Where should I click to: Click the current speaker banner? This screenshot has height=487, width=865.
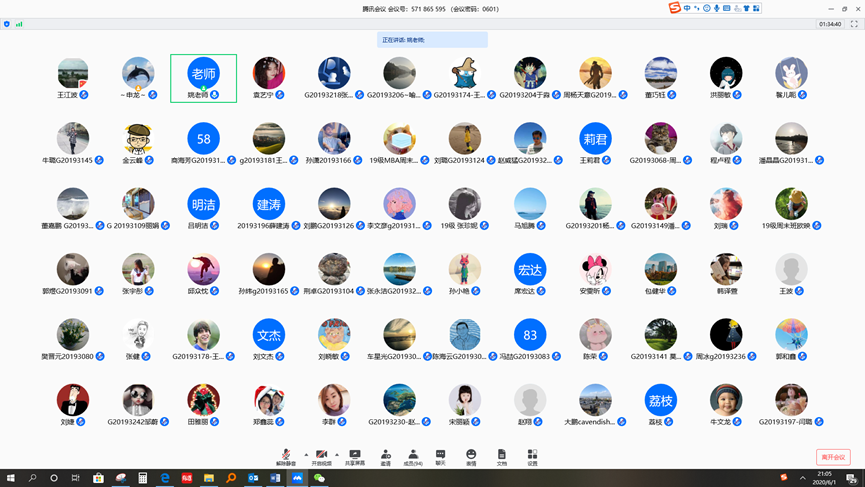432,40
